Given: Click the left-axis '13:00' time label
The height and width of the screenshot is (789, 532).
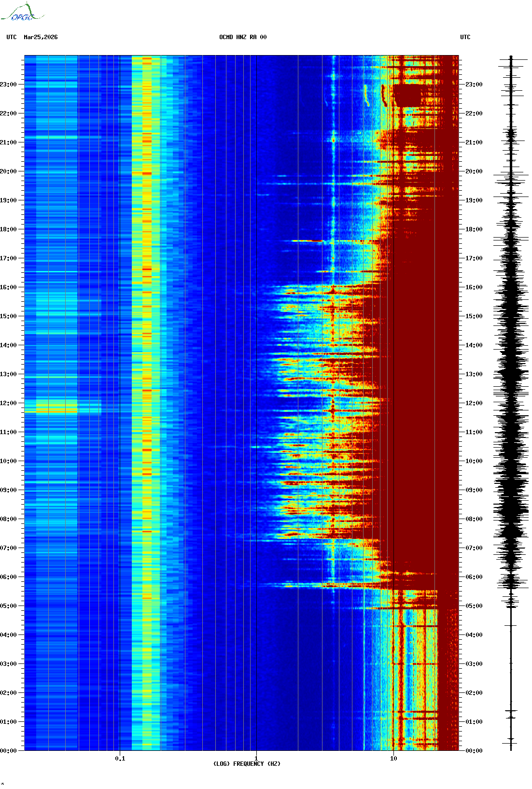Looking at the screenshot, I should 8,374.
